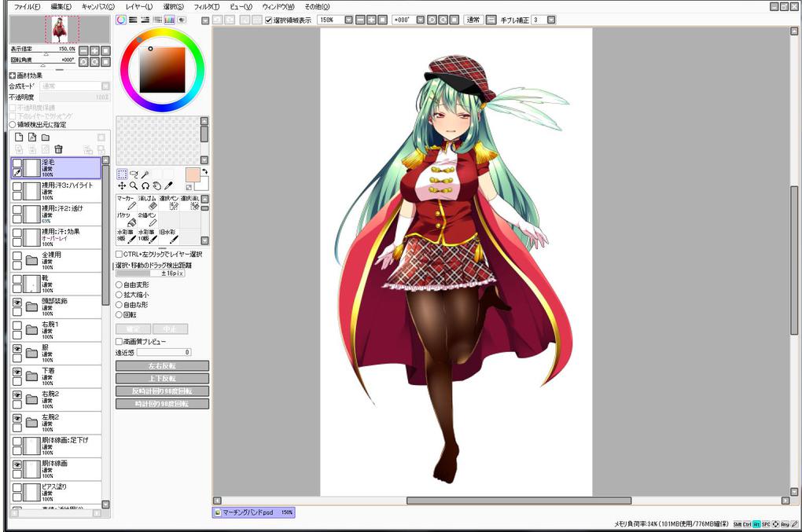This screenshot has width=802, height=532.
Task: Open the 右腕1 layer folder
Action: pyautogui.click(x=31, y=330)
